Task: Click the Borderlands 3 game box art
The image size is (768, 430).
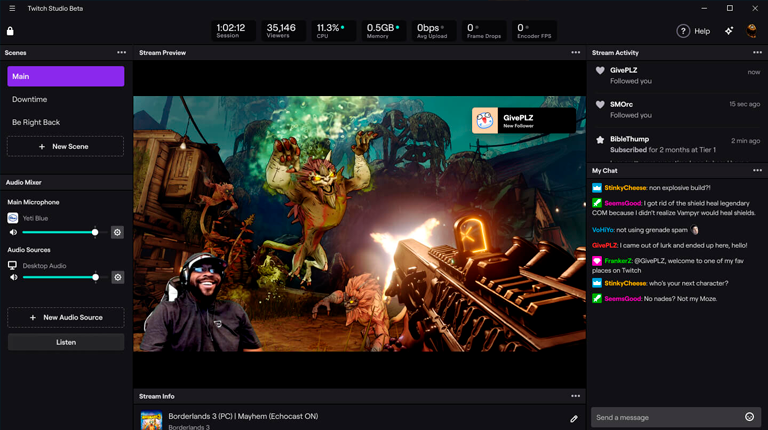Action: coord(151,420)
